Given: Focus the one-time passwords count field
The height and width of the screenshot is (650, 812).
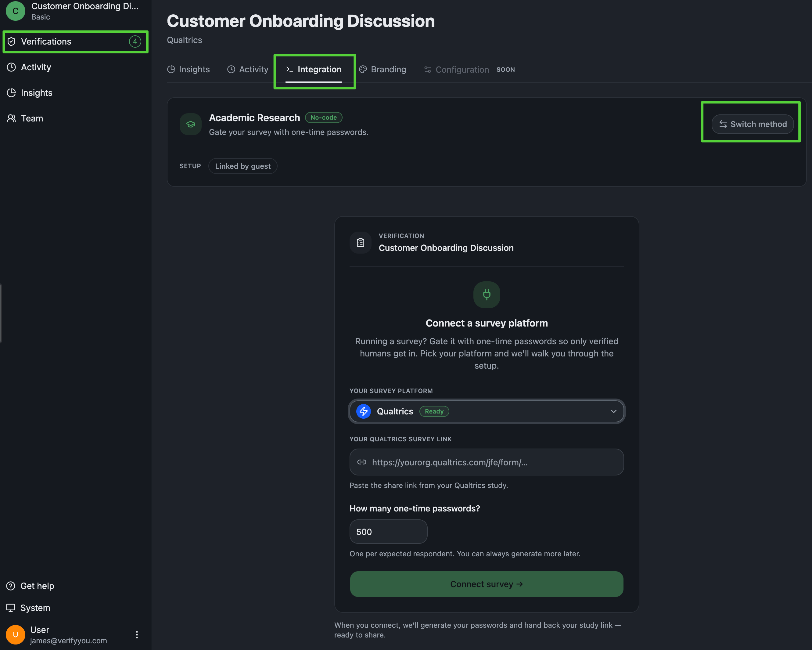Looking at the screenshot, I should (x=388, y=532).
